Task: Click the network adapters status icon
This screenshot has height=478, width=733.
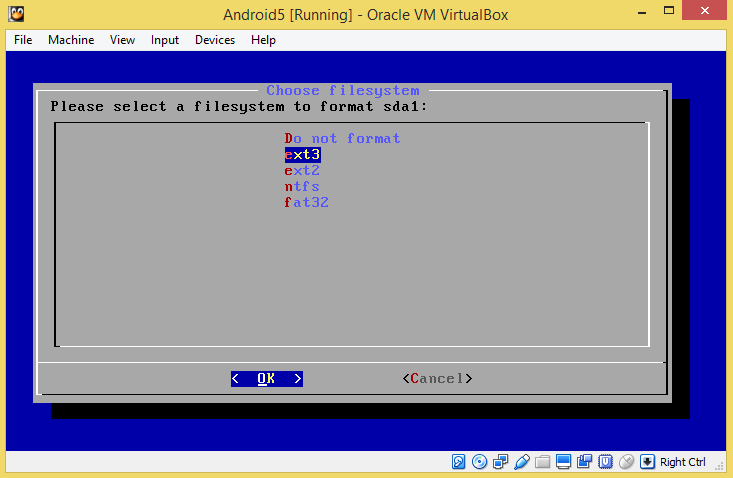Action: (501, 462)
